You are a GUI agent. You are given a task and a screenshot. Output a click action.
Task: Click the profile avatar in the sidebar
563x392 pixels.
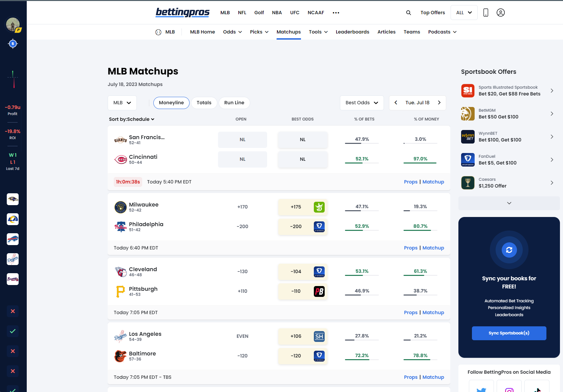(x=13, y=24)
